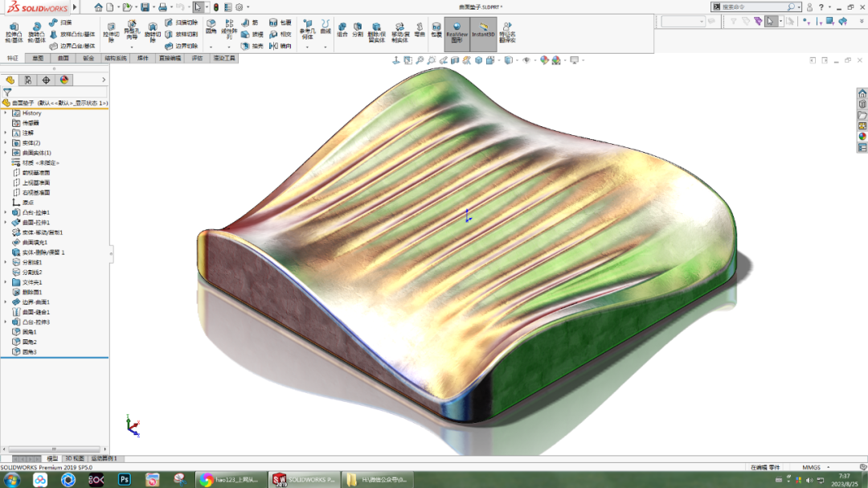Toggle the Section View in heads-up toolbar
868x488 pixels.
pyautogui.click(x=454, y=59)
